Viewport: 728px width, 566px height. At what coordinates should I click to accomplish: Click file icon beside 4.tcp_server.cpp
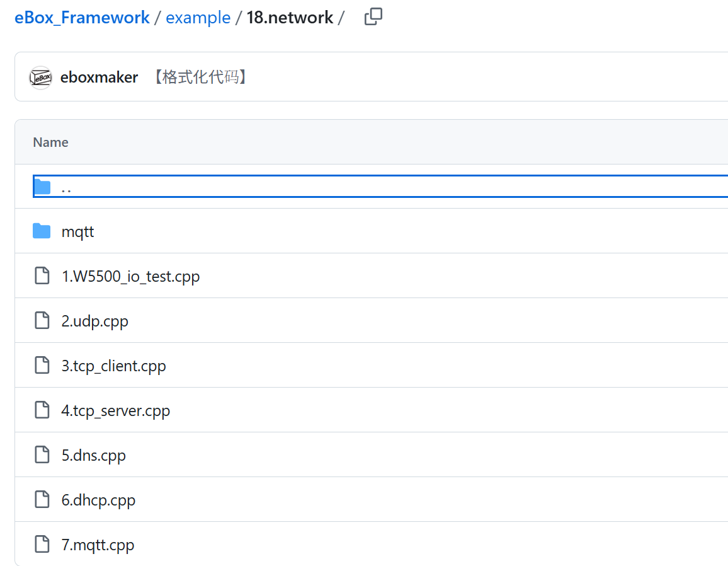[42, 410]
